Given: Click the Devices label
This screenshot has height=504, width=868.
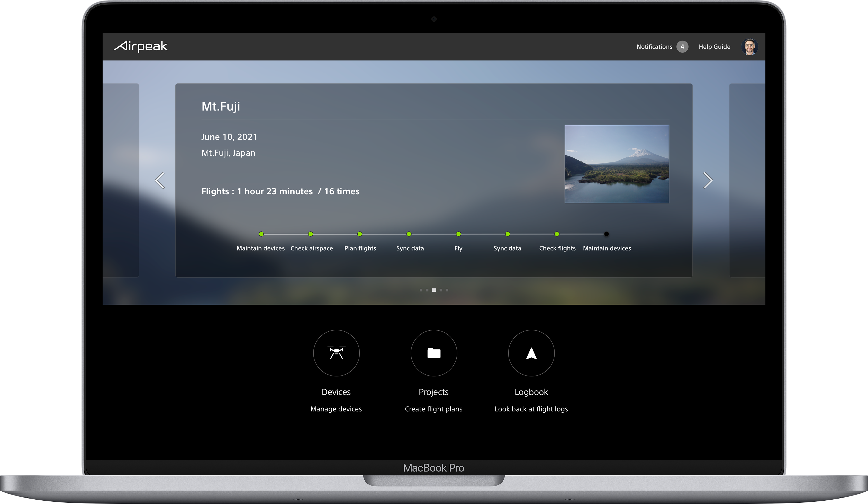Looking at the screenshot, I should point(336,392).
